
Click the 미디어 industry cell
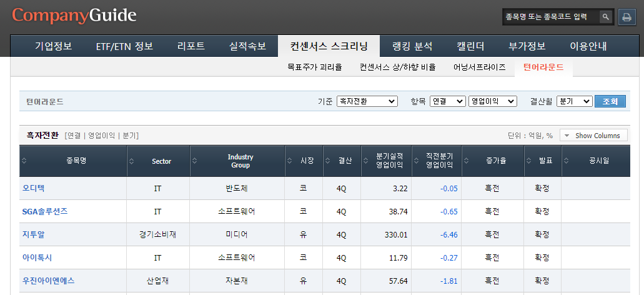coord(237,234)
